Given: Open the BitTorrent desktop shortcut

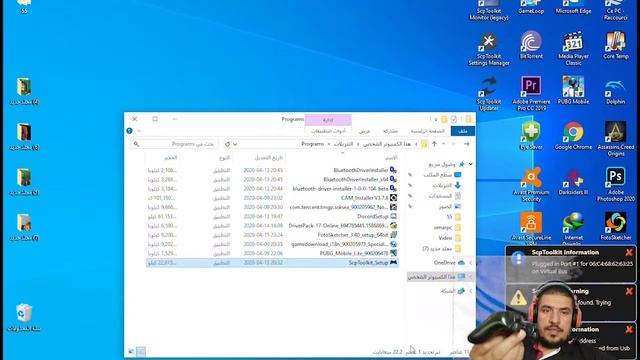Looking at the screenshot, I should coord(531,45).
